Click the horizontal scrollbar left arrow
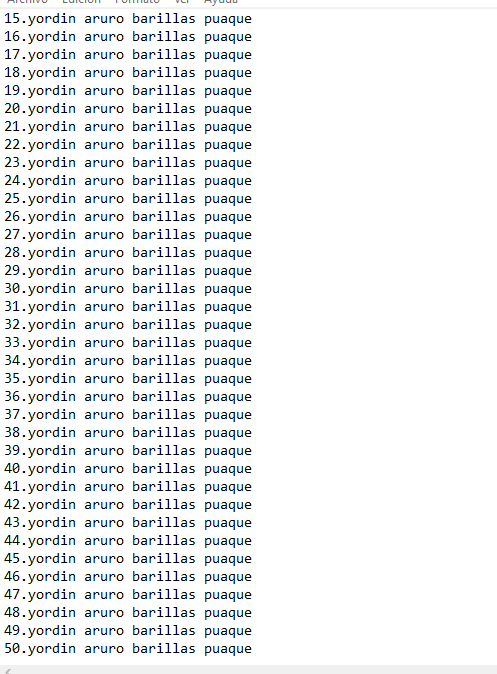The width and height of the screenshot is (497, 674). click(7, 671)
